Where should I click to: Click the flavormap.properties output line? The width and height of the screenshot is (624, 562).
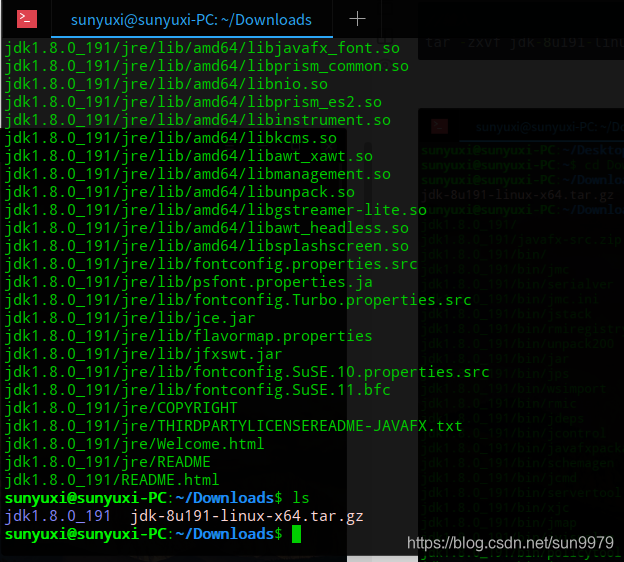pos(188,336)
